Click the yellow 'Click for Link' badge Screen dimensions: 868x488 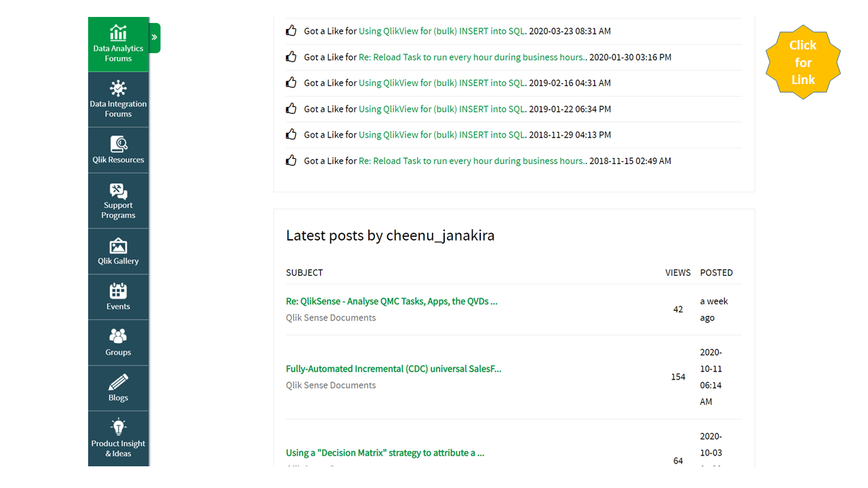pos(803,62)
